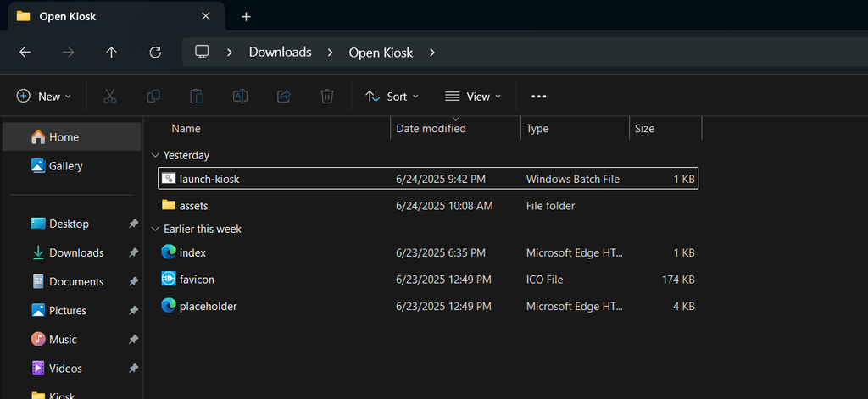Sort files by Date modified column
This screenshot has width=868, height=399.
click(431, 129)
